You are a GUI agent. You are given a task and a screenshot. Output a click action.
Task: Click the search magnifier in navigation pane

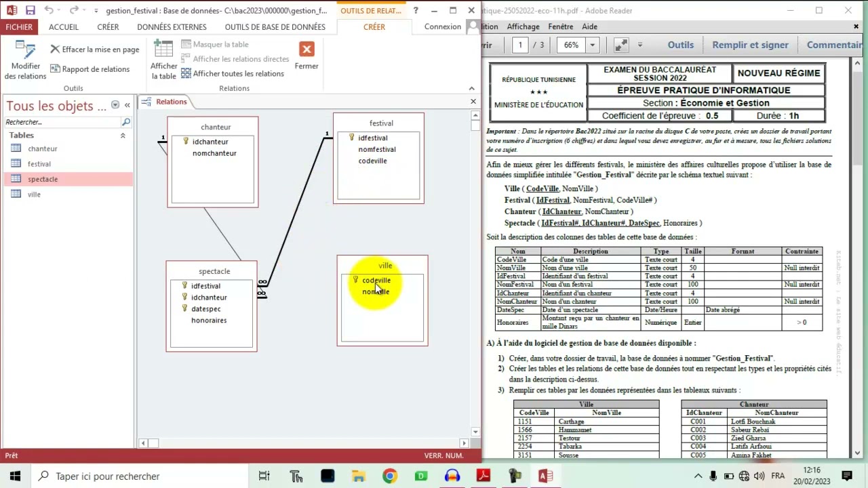click(125, 122)
